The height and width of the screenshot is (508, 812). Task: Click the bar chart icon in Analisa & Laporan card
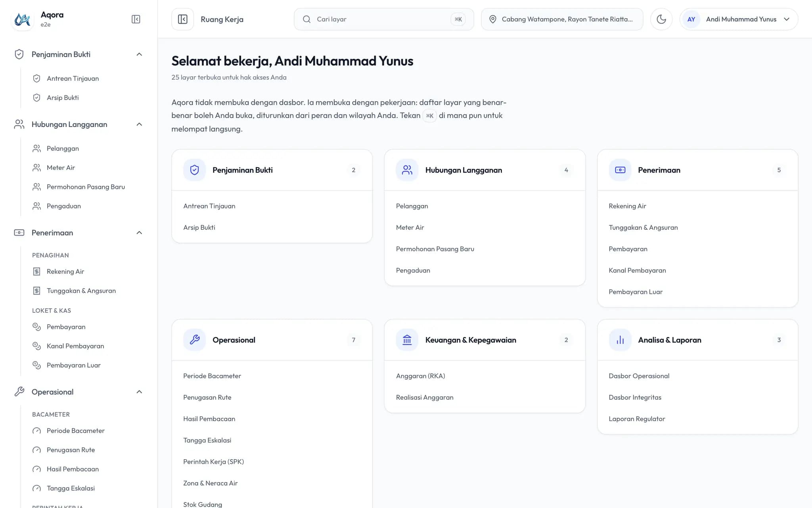(620, 340)
